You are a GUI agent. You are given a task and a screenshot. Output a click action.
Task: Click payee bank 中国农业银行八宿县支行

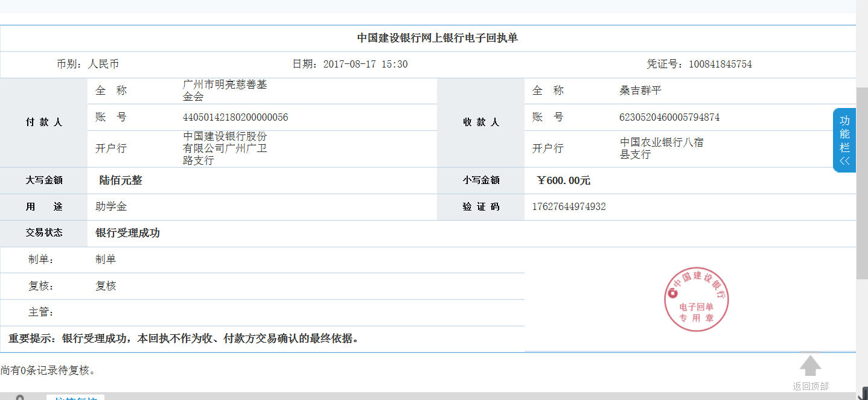coord(662,148)
